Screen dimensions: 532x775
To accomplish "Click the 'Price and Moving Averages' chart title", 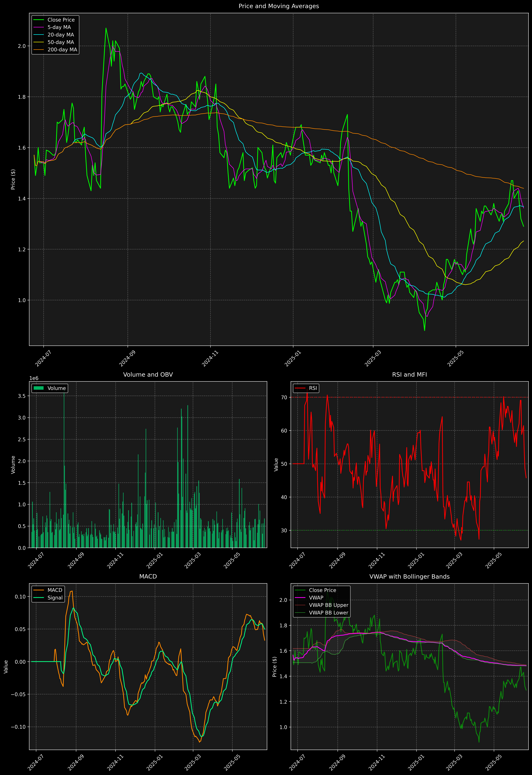I will (279, 6).
